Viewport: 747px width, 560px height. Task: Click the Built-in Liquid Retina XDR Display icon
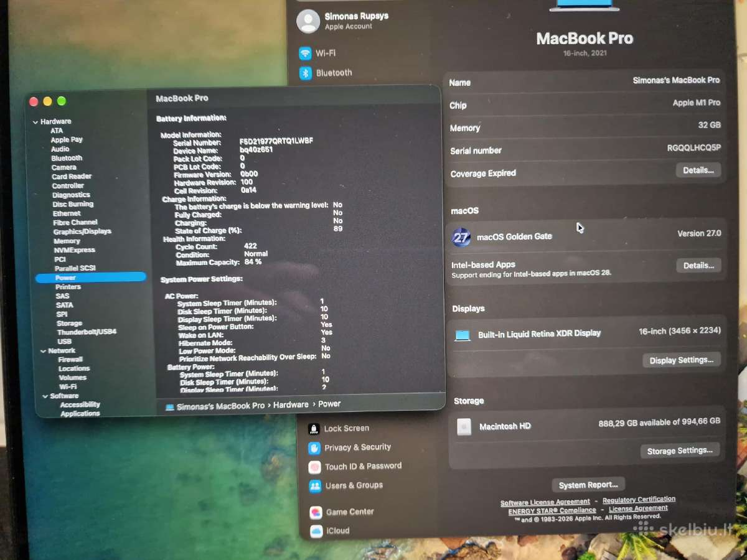point(463,335)
